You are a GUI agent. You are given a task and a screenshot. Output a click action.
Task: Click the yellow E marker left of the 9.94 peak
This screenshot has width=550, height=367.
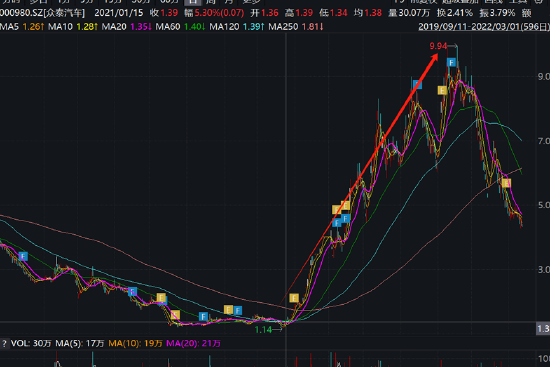pyautogui.click(x=442, y=91)
